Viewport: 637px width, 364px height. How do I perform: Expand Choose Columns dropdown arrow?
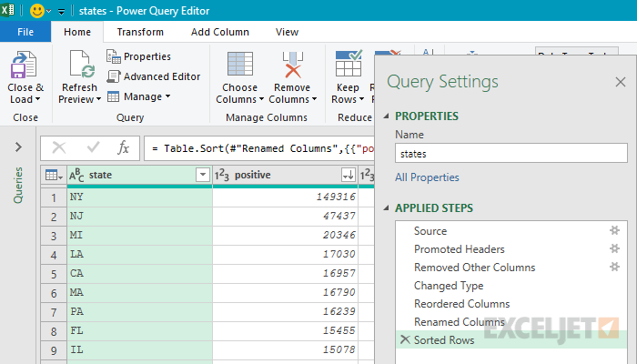coord(261,99)
